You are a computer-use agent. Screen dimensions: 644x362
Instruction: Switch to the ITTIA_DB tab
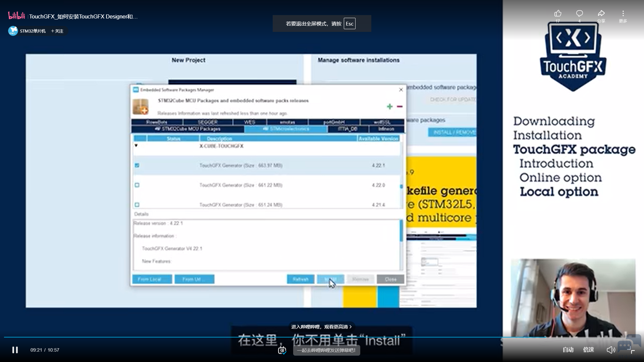tap(348, 129)
